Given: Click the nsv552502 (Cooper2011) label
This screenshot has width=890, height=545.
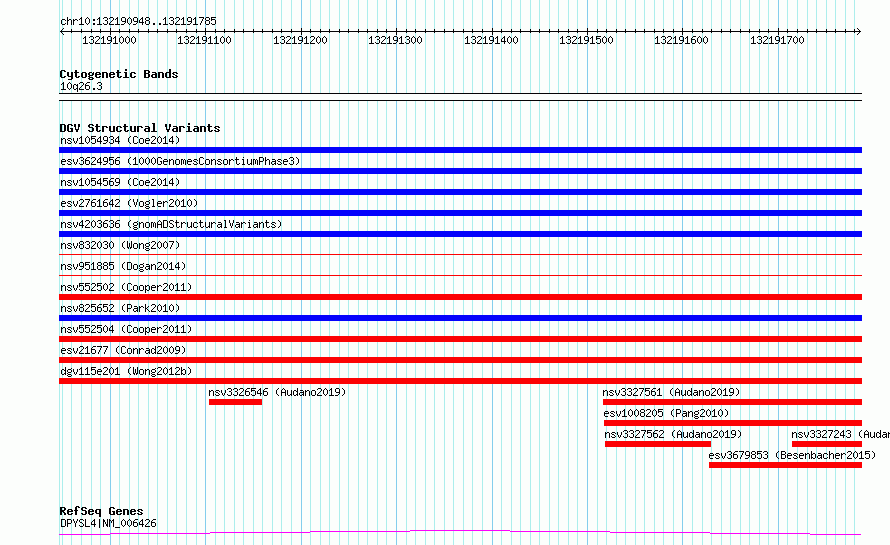Looking at the screenshot, I should click(126, 287).
